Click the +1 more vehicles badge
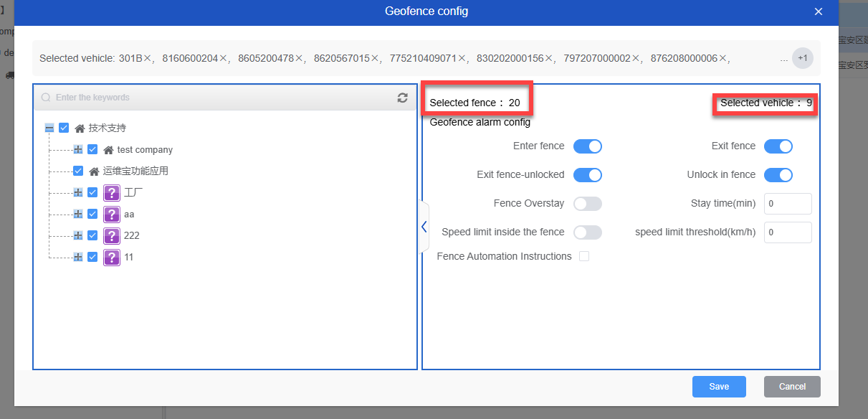This screenshot has width=868, height=419. (x=802, y=58)
